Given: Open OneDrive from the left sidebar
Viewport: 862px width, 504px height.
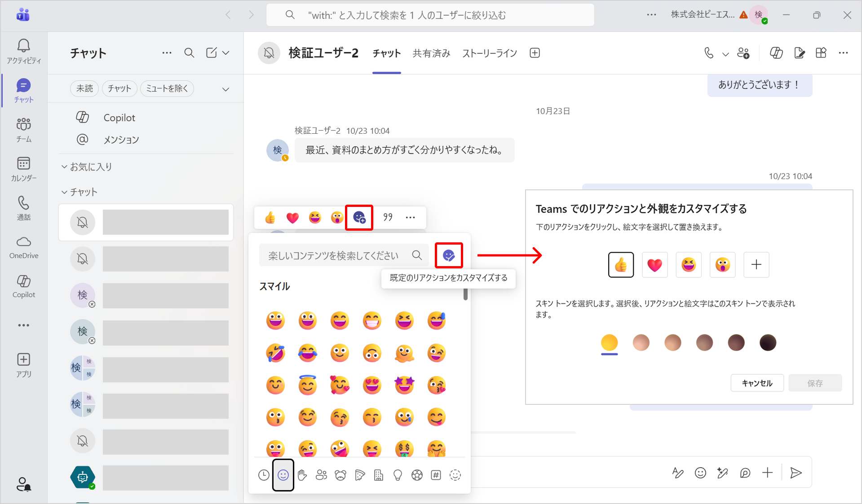Looking at the screenshot, I should [23, 247].
